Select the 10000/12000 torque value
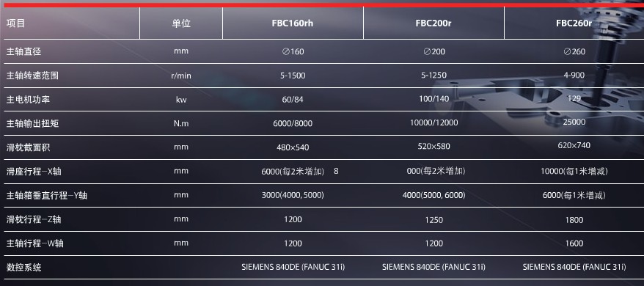This screenshot has width=644, height=286. click(433, 122)
